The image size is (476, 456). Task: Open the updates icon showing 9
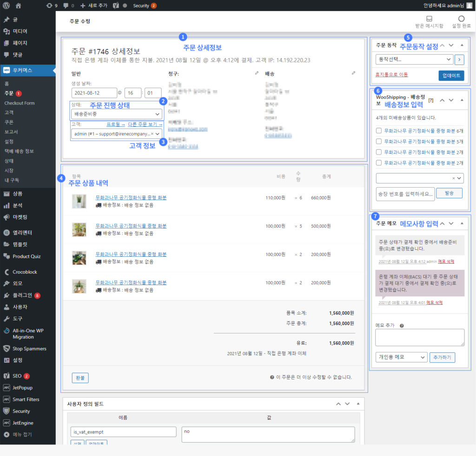[x=50, y=6]
